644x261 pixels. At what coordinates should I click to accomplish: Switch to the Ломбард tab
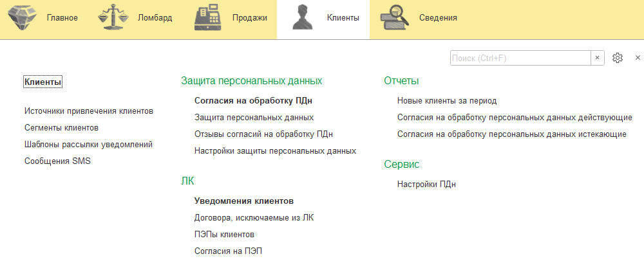tap(155, 18)
